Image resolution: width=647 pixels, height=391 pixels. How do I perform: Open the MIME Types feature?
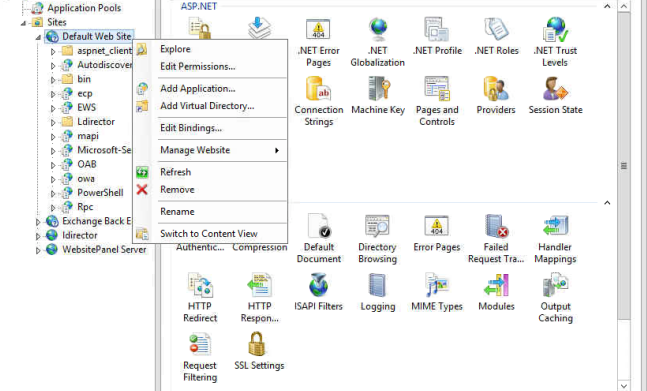(437, 292)
